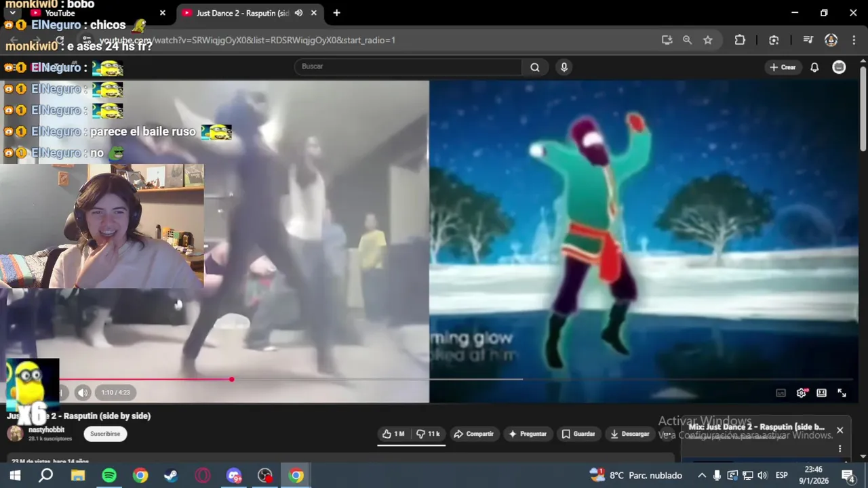This screenshot has width=868, height=488.
Task: Open the weather widget 8°C Parc. nublado
Action: click(x=635, y=475)
